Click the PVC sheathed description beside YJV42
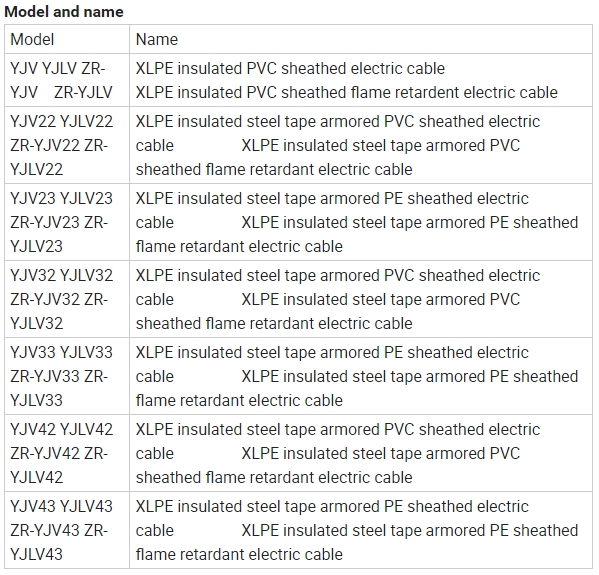 coord(361,453)
